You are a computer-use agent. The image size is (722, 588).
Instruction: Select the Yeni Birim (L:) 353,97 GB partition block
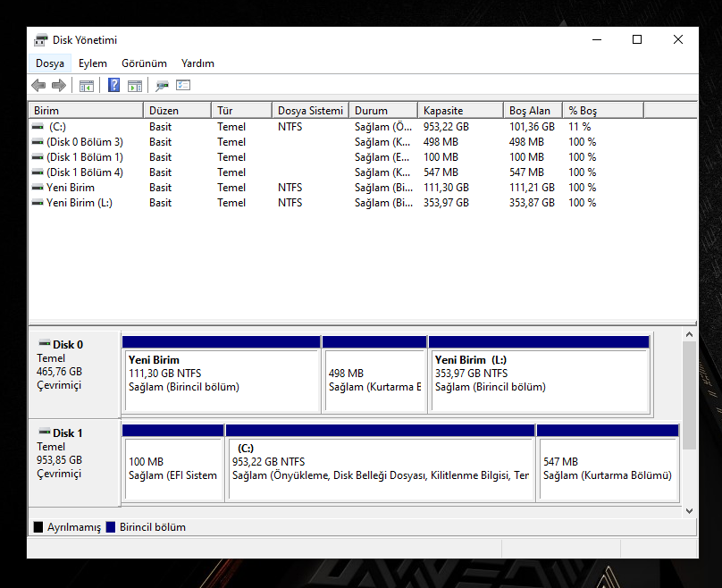[539, 374]
